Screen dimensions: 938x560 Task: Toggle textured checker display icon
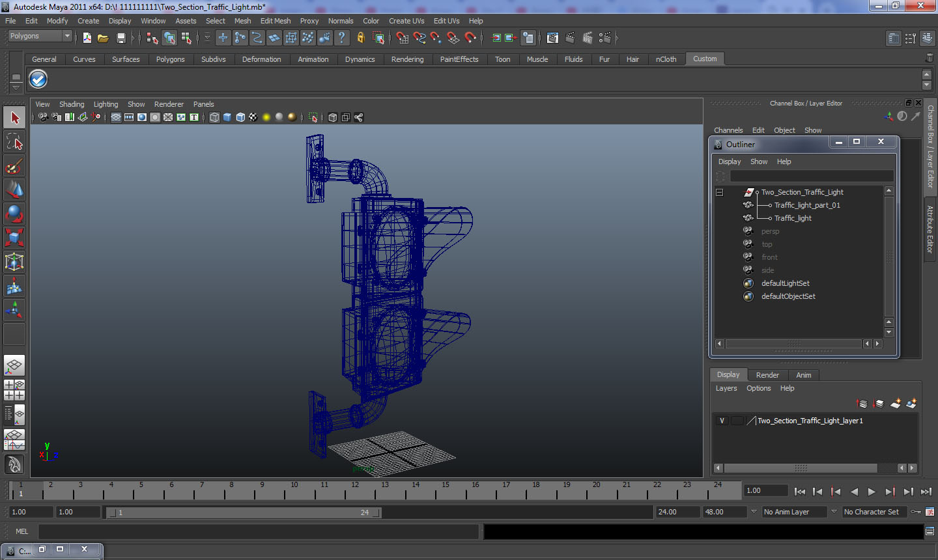pyautogui.click(x=253, y=117)
